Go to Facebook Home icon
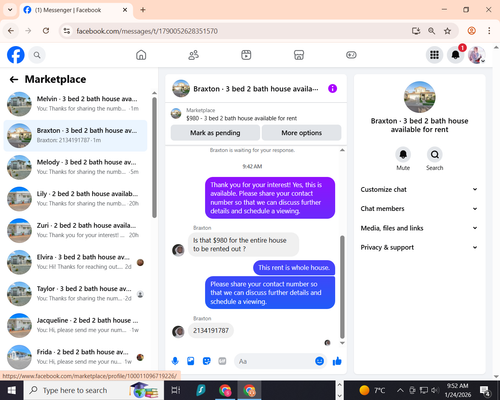This screenshot has height=400, width=500. point(141,55)
